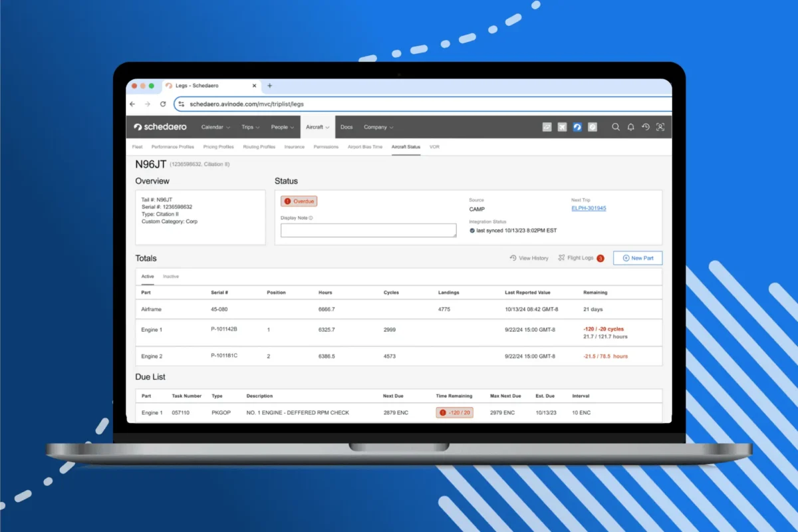Screen dimensions: 798x532
Task: Click the Remaining column header
Action: pos(595,293)
